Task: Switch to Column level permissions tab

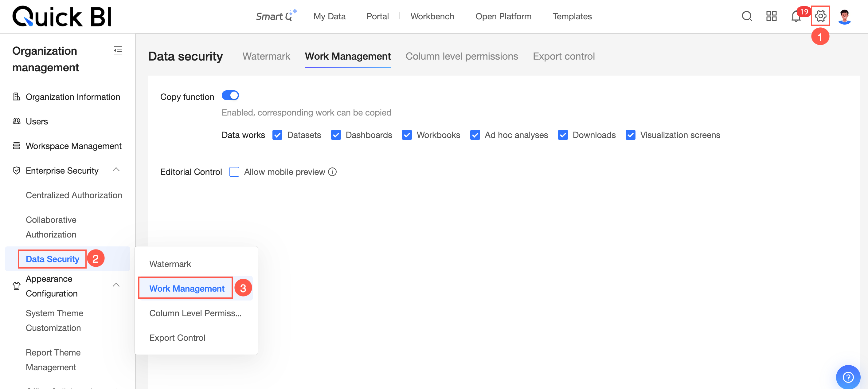Action: (462, 56)
